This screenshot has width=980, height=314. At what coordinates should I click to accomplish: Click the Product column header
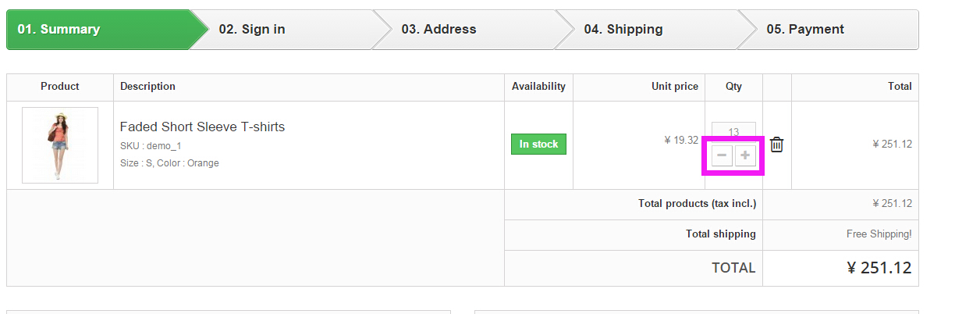pos(60,87)
